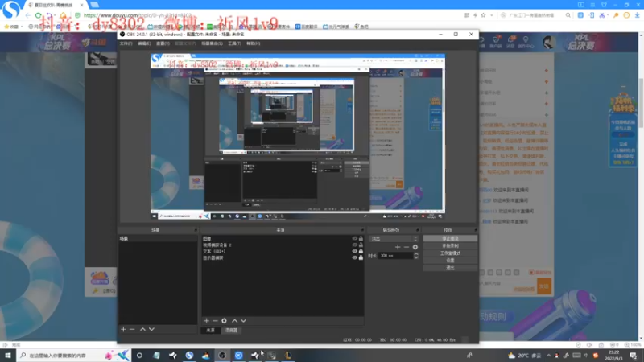Screen dimensions: 644x362
Task: Open OBS 设置 settings button
Action: [x=450, y=261]
